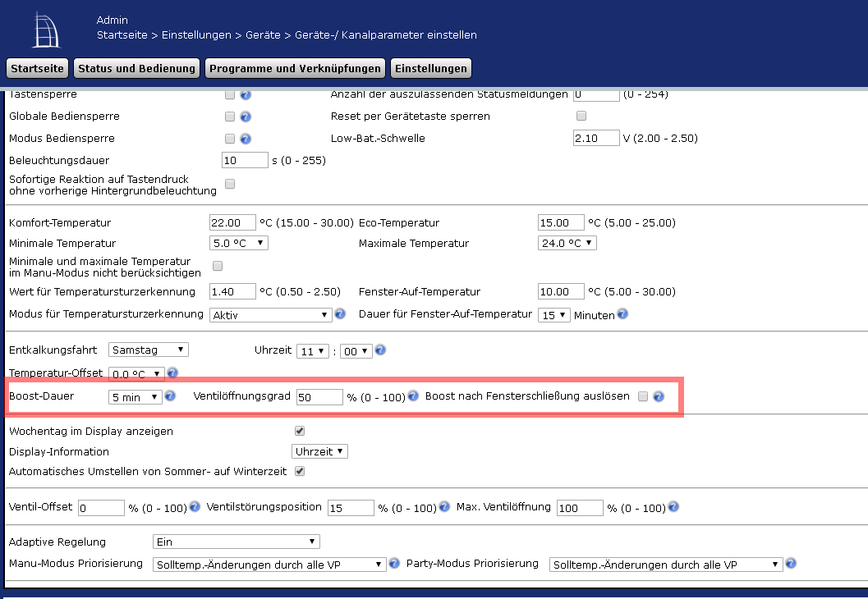
Task: Open Uhrzeit minute dropdown
Action: (356, 351)
